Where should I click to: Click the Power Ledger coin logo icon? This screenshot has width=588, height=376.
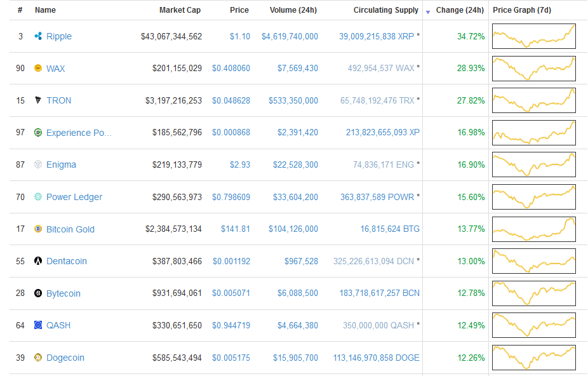point(38,197)
